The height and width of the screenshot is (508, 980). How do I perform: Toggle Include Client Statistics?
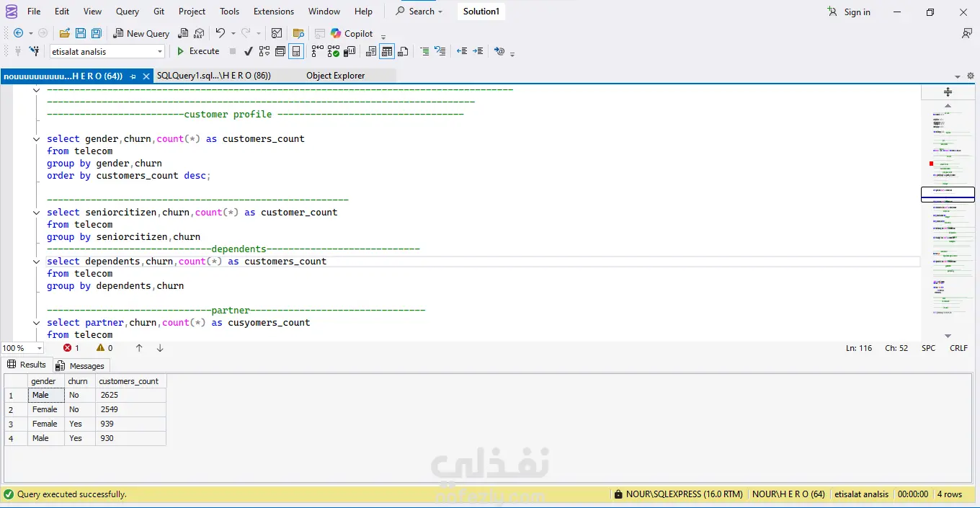pyautogui.click(x=349, y=51)
